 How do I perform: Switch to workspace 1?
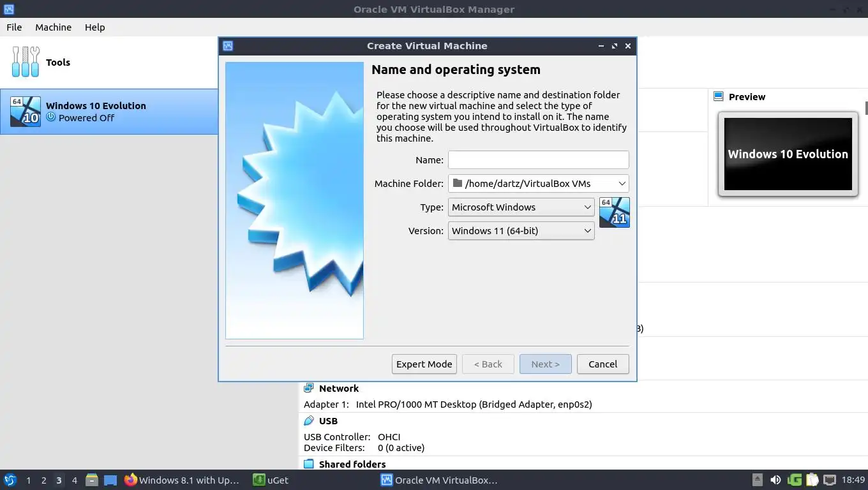[x=28, y=480]
